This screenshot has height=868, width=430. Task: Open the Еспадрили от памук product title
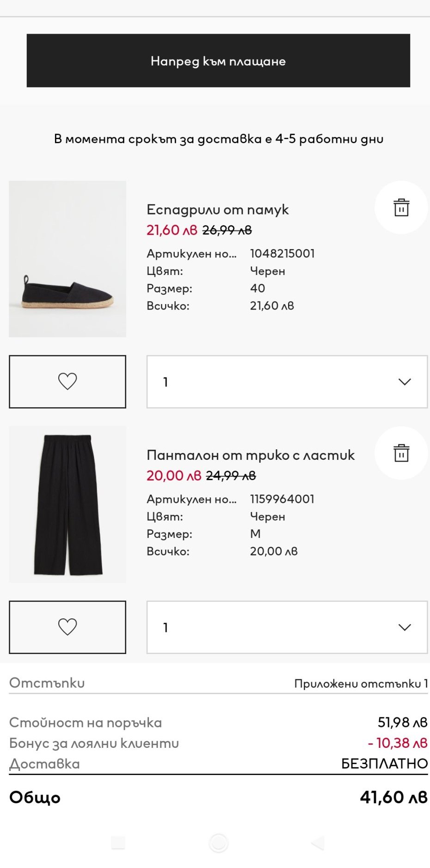click(217, 210)
